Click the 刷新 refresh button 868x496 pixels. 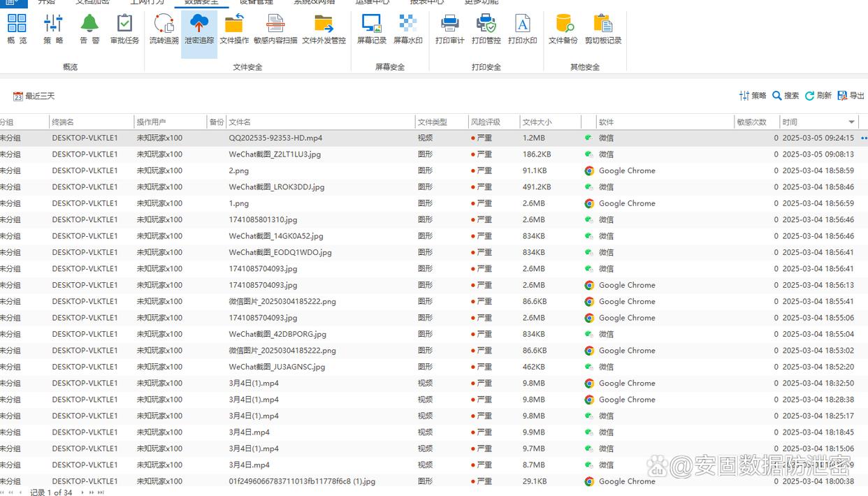[x=818, y=96]
